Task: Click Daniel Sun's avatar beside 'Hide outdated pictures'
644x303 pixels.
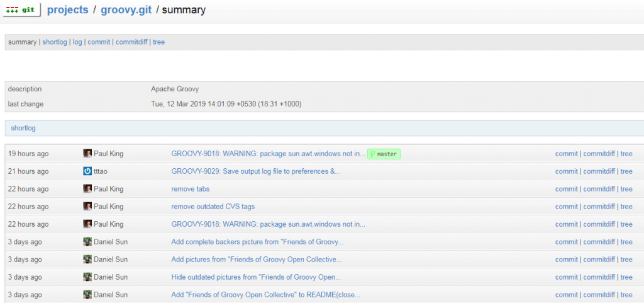Action: click(x=87, y=277)
